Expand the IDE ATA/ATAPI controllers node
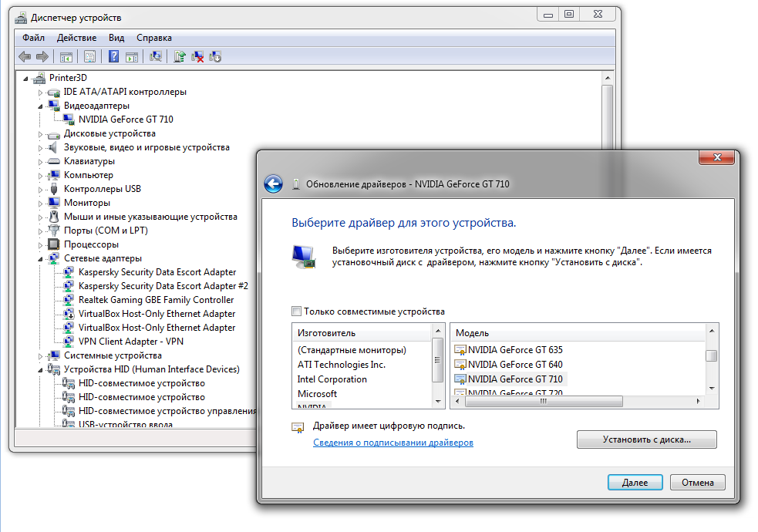Screen dimensions: 758x532 coord(41,91)
